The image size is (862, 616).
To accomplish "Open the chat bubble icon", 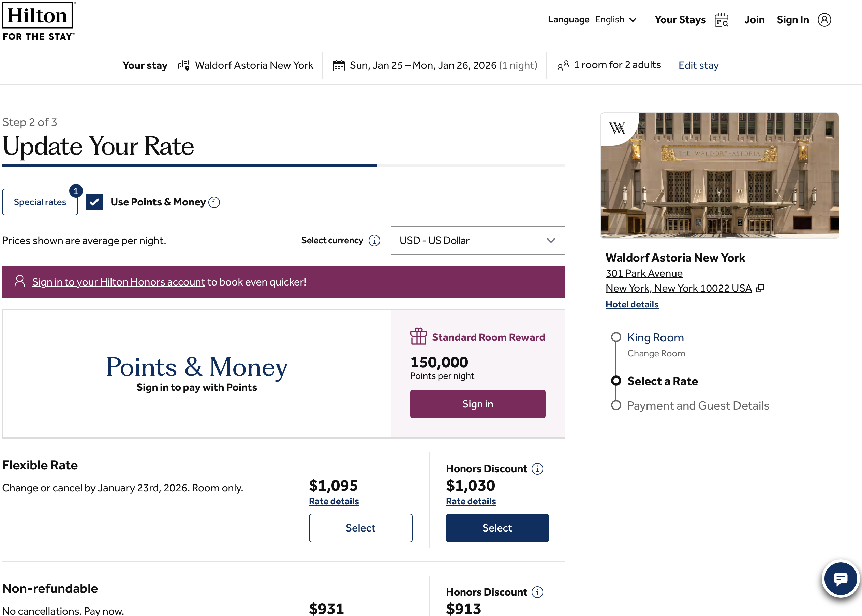I will (841, 579).
